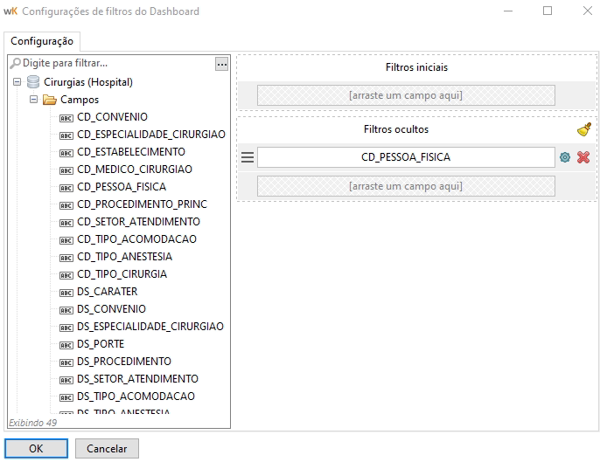Select field CD_SETOR_ATENDIMENTO

point(139,222)
